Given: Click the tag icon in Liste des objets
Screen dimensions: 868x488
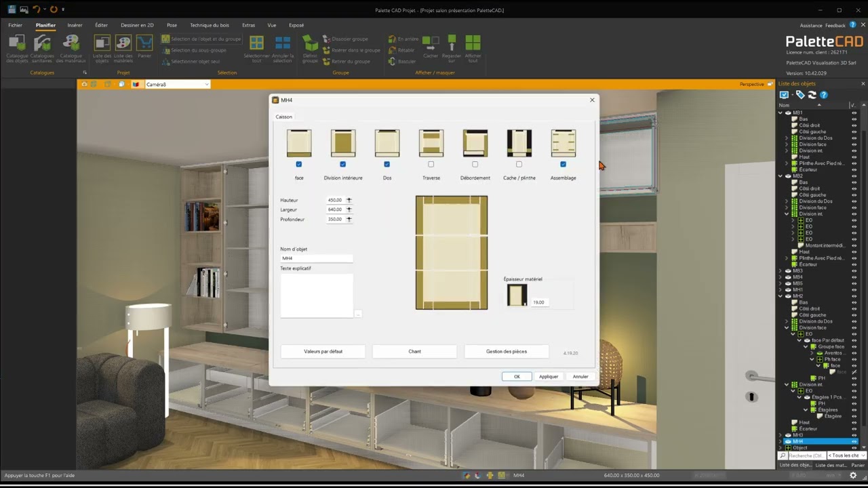Looking at the screenshot, I should (x=800, y=95).
